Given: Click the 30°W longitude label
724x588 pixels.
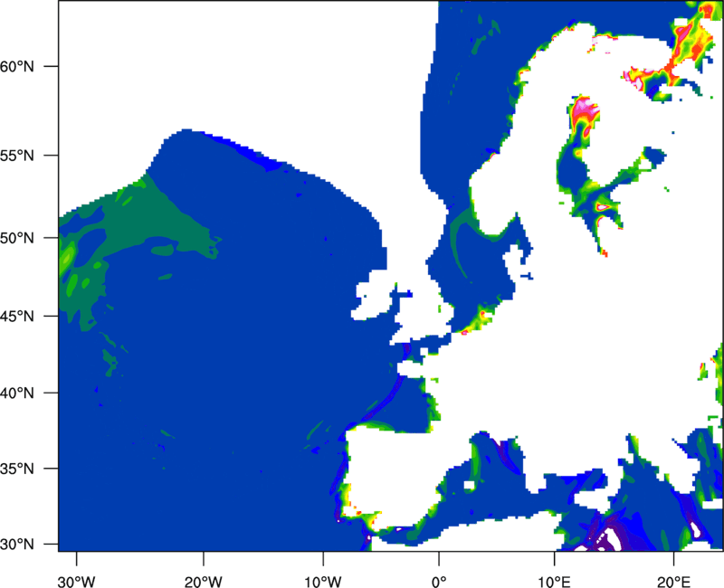Looking at the screenshot, I should 76,582.
